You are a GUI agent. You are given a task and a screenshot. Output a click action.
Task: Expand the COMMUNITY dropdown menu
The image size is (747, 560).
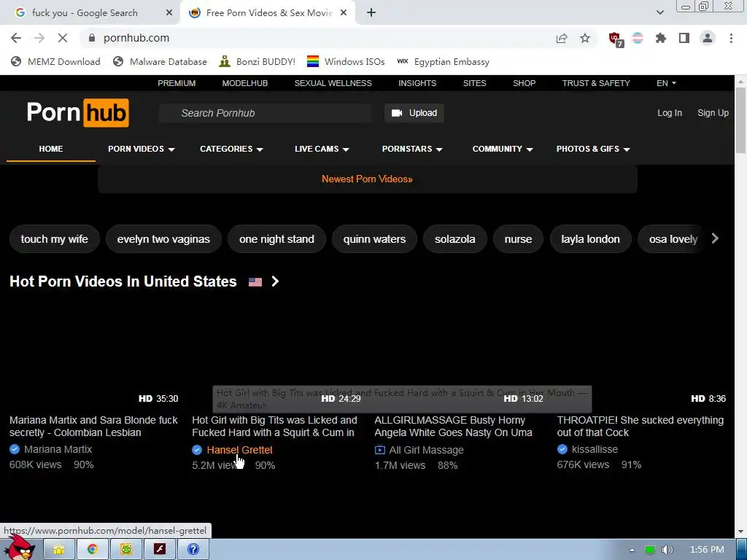(502, 149)
